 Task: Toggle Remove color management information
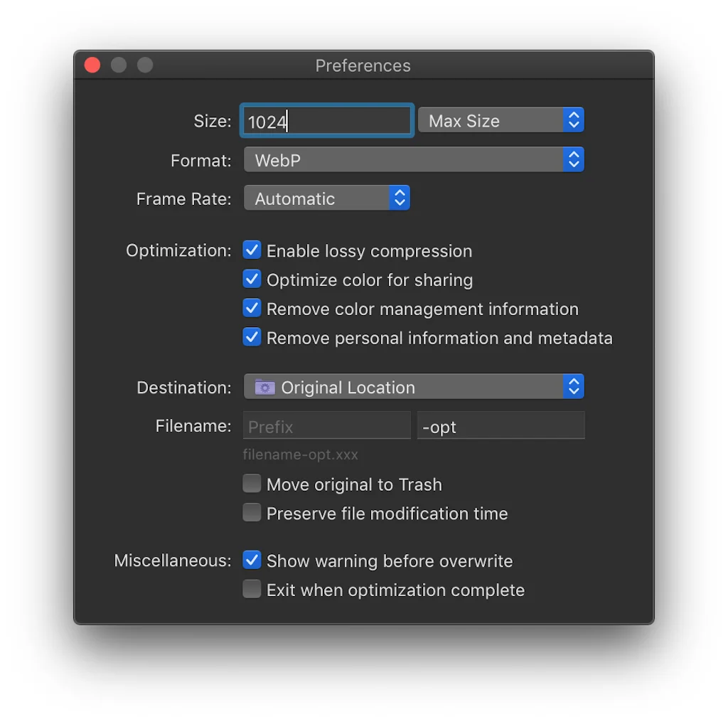(252, 309)
